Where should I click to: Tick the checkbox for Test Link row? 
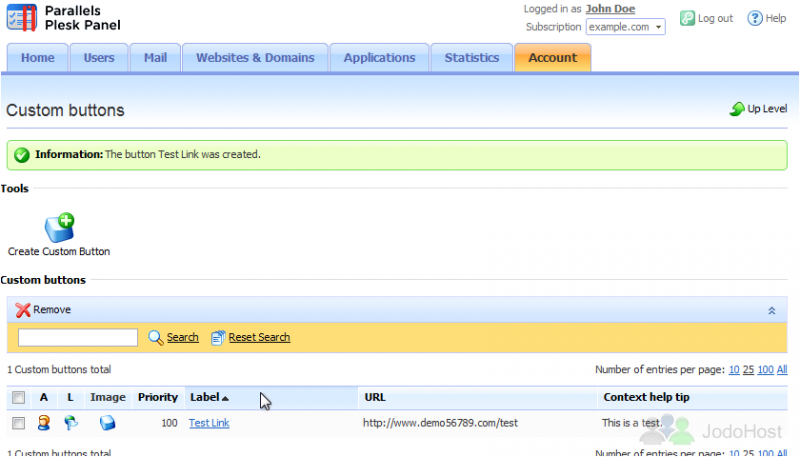point(18,423)
